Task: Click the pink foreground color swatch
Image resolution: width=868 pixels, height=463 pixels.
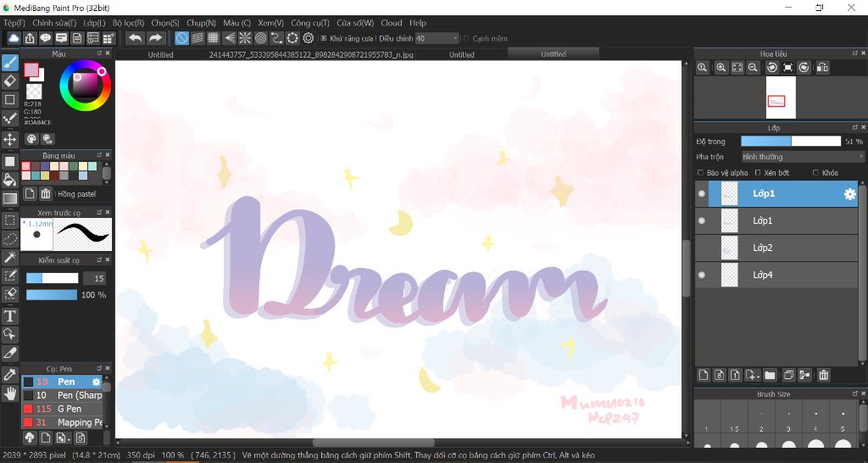Action: pos(31,70)
